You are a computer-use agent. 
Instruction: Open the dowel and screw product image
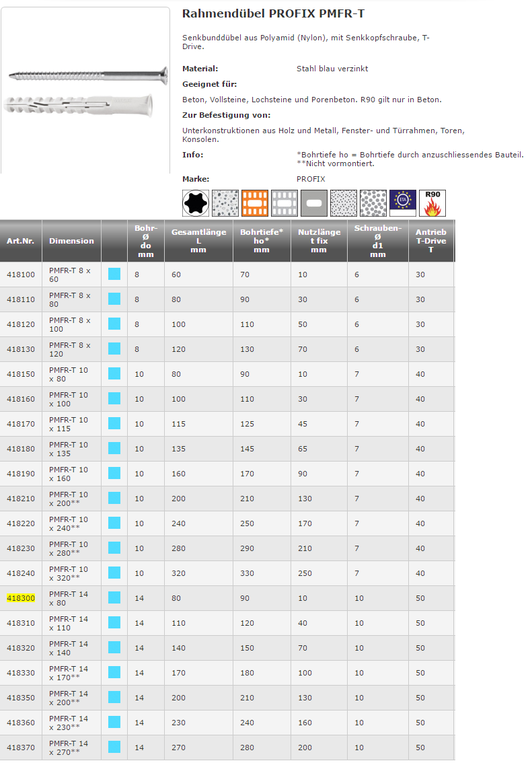point(85,89)
